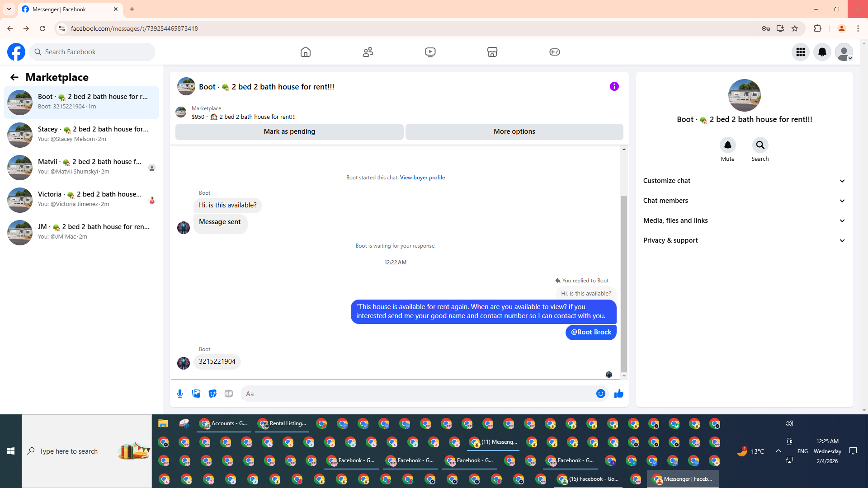Screen dimensions: 868x488
Task: Go to the Facebook Marketplace tab
Action: click(492, 52)
